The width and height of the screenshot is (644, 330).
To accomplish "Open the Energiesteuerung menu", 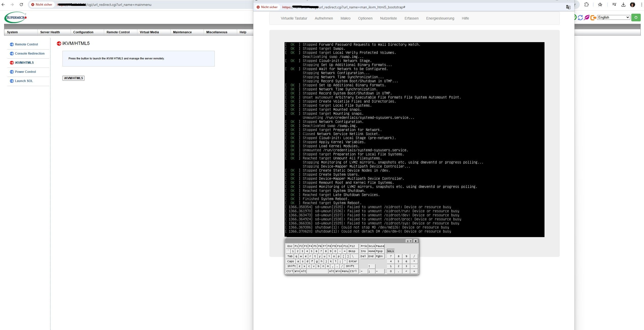I will 440,18.
